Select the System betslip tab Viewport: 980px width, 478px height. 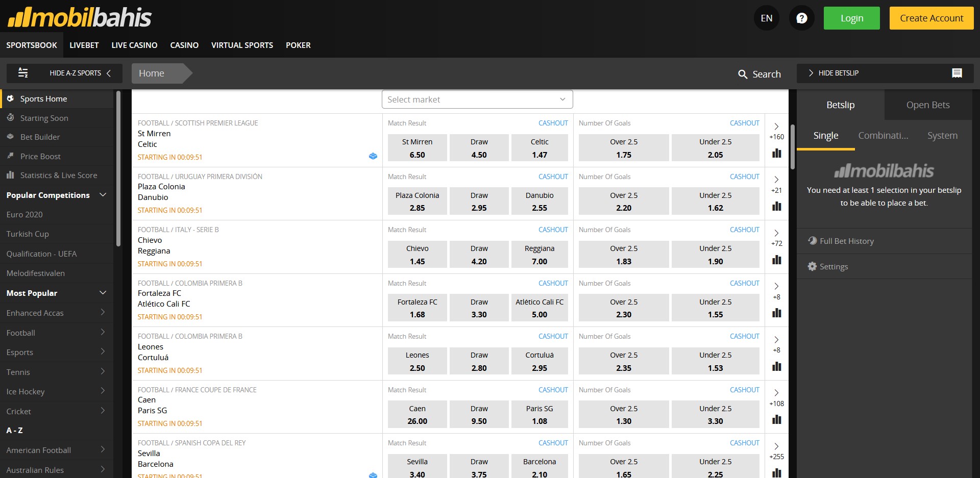pos(942,135)
